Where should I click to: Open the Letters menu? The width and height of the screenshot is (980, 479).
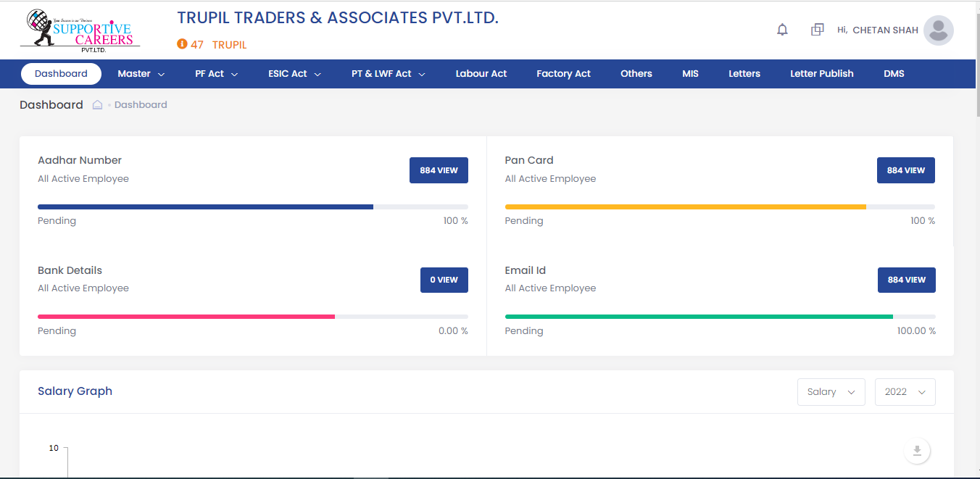click(x=744, y=74)
